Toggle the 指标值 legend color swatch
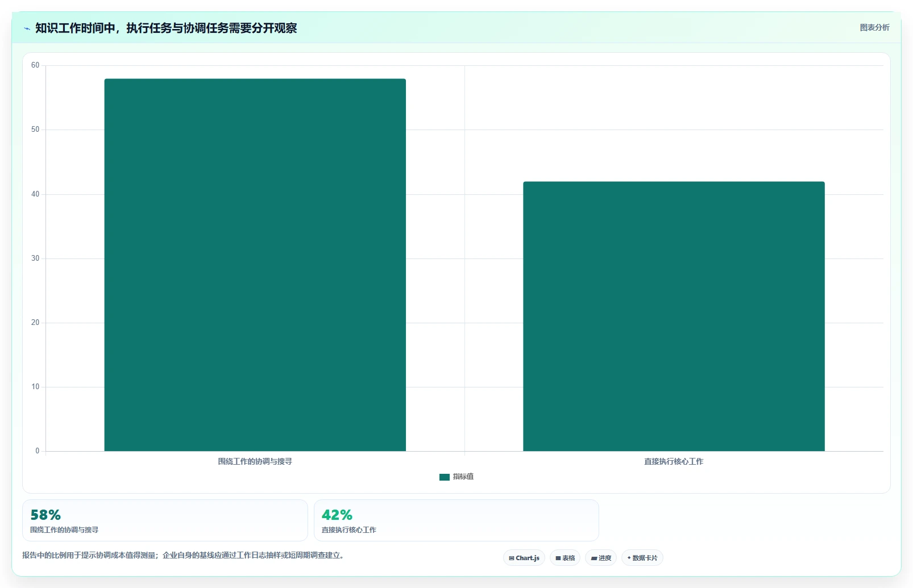The width and height of the screenshot is (913, 588). point(445,477)
